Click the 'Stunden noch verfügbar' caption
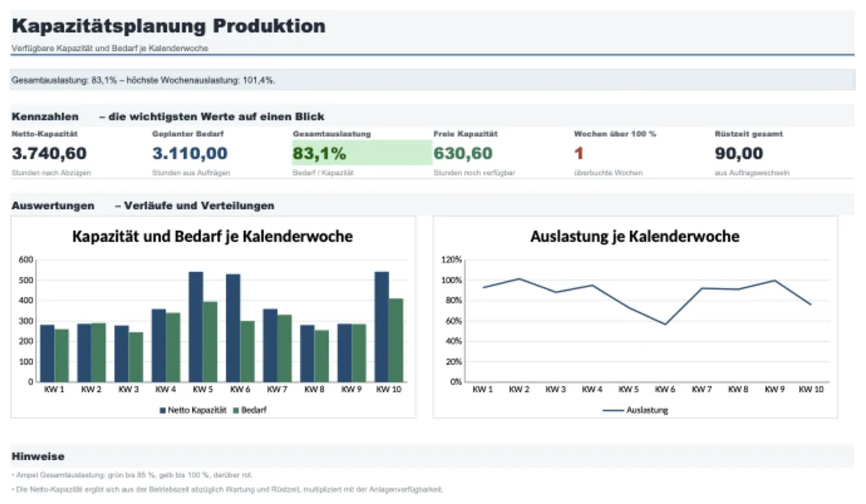Image resolution: width=866 pixels, height=504 pixels. coord(474,173)
